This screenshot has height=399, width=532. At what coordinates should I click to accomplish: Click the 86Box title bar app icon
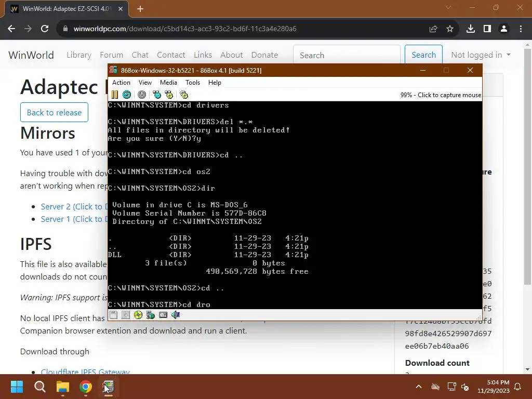coord(113,70)
